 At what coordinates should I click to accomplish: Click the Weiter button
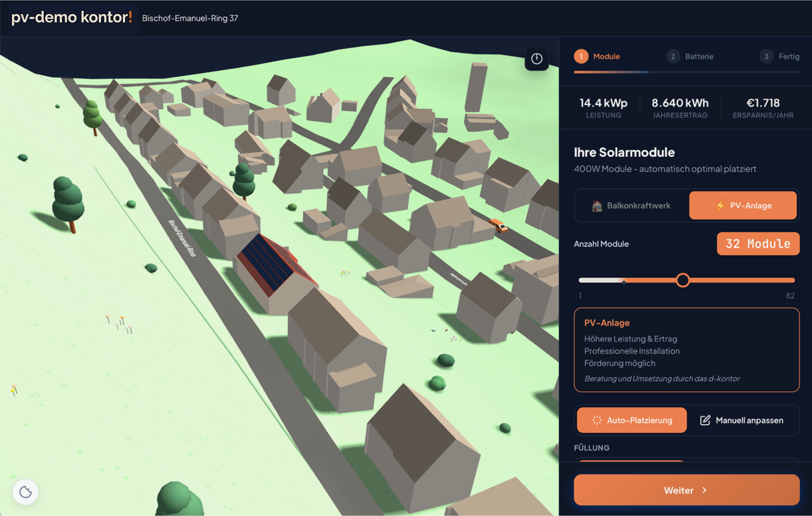(687, 490)
